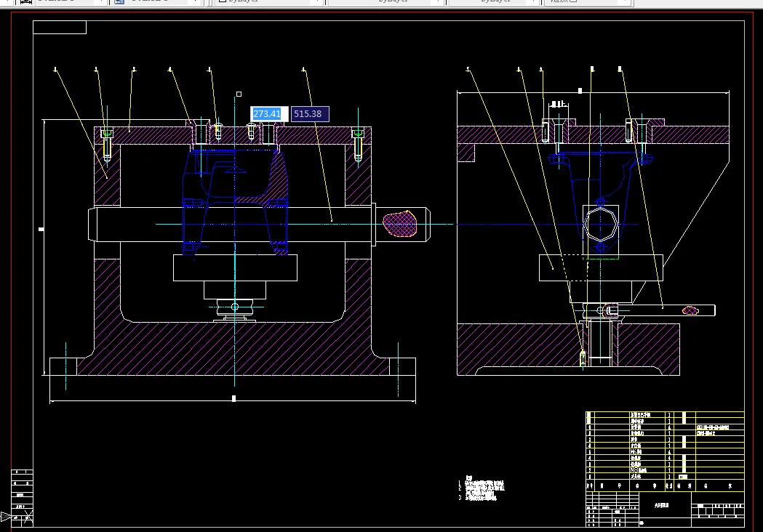Select the drawing title text in the title block
The height and width of the screenshot is (532, 763).
[x=662, y=505]
